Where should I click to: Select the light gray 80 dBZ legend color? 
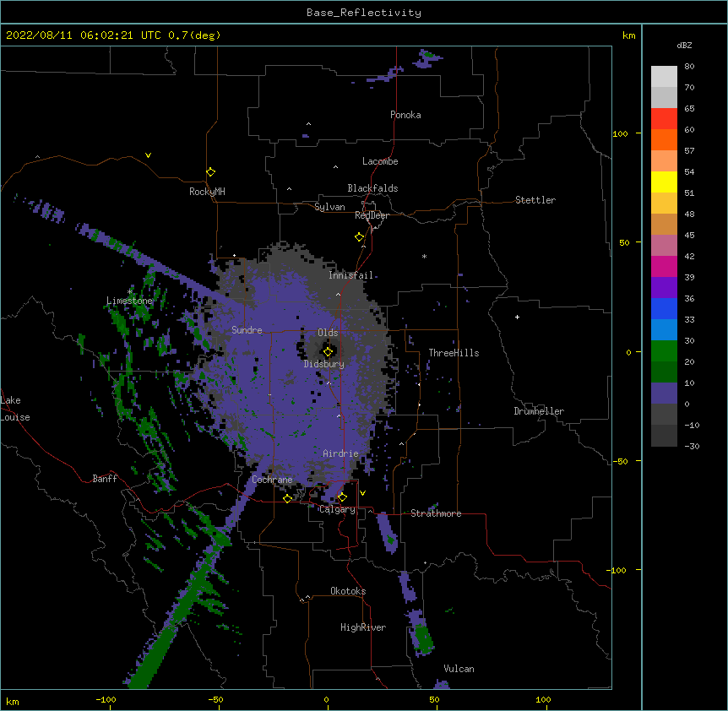click(664, 77)
